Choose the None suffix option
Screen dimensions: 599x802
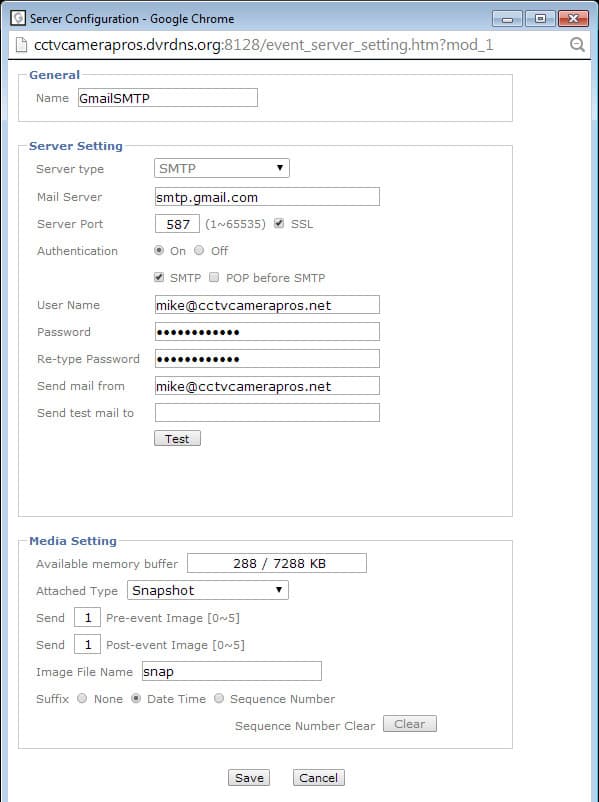(x=82, y=698)
